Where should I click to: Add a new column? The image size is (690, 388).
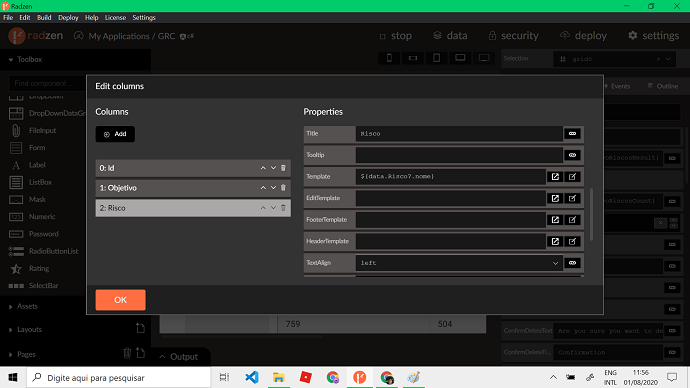(115, 134)
